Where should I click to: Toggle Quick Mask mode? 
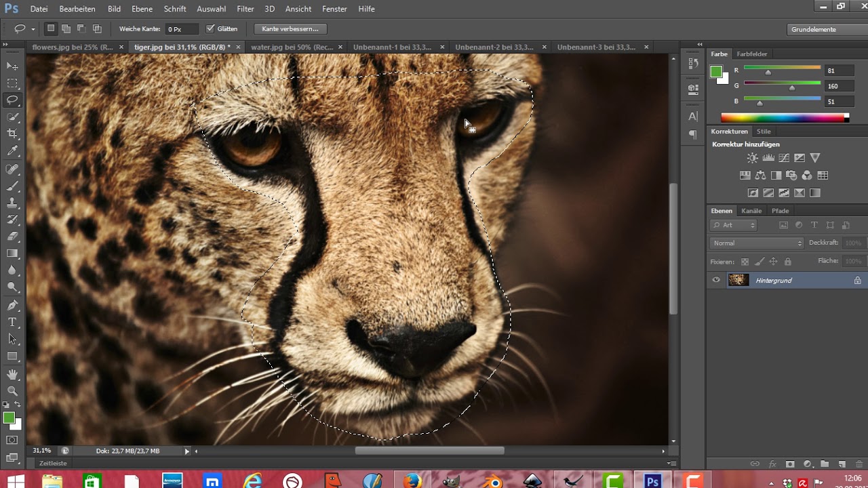(x=12, y=441)
